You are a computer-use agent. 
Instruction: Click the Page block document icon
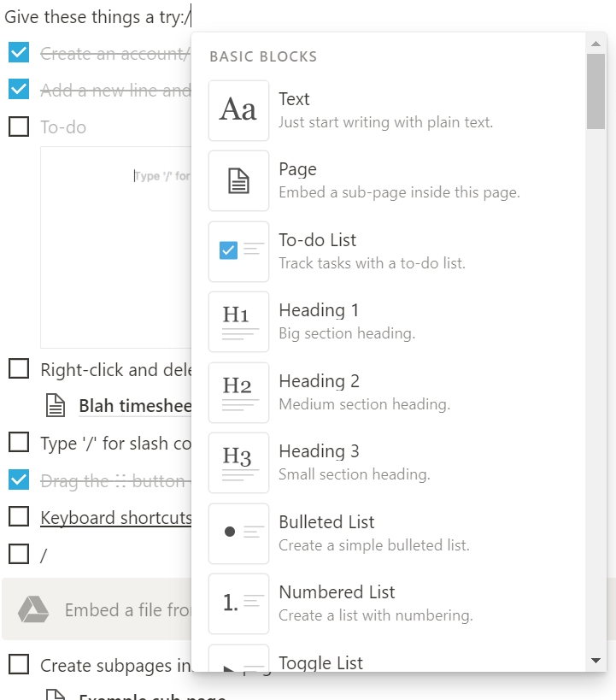pyautogui.click(x=238, y=180)
